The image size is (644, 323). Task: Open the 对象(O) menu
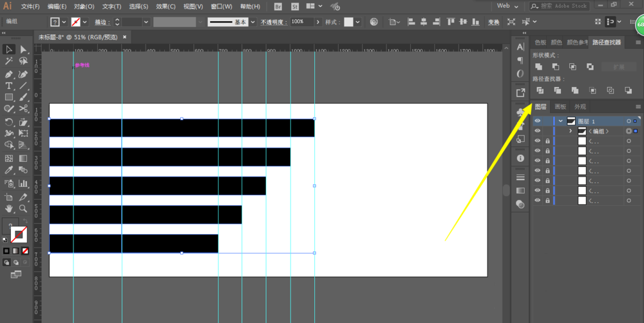click(84, 6)
